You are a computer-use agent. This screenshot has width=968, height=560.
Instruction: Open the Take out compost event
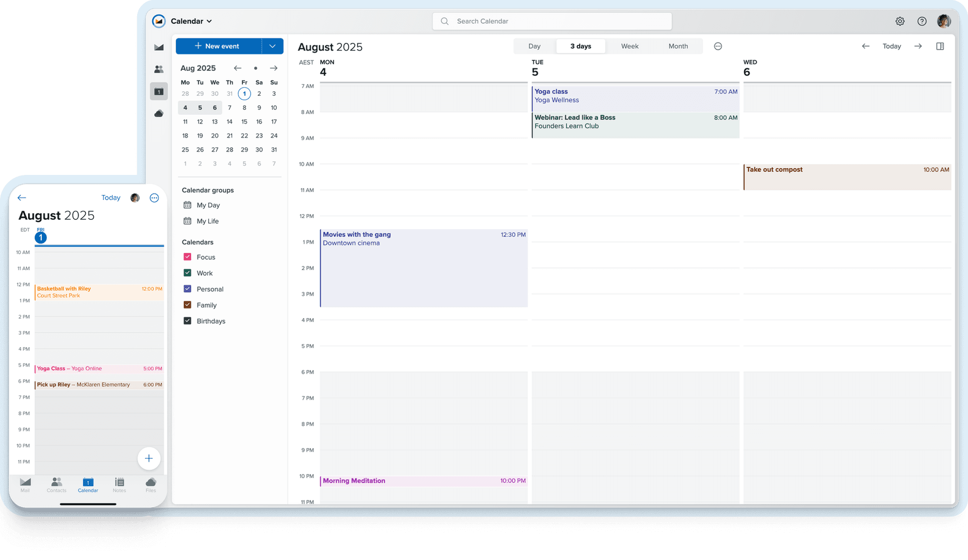tap(848, 177)
